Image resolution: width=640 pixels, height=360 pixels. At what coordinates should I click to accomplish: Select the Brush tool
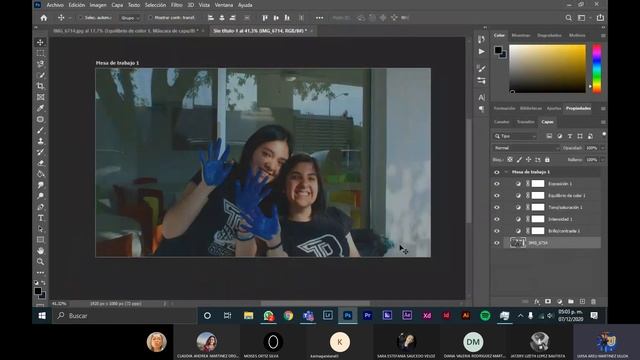(40, 130)
